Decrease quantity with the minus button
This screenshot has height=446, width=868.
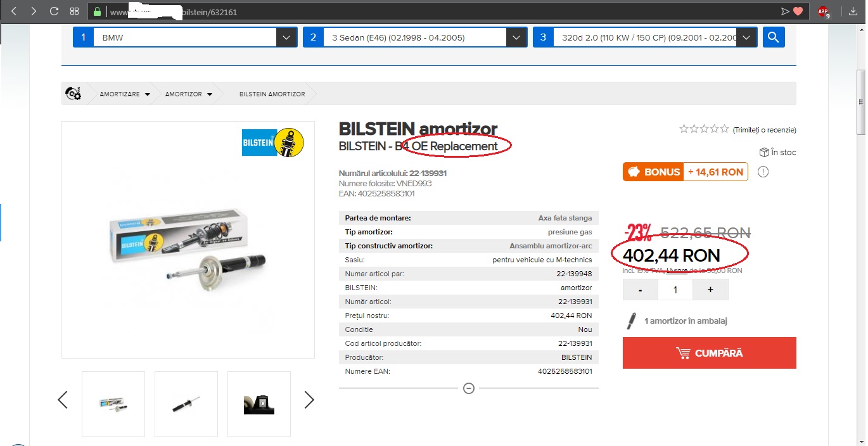coord(641,290)
